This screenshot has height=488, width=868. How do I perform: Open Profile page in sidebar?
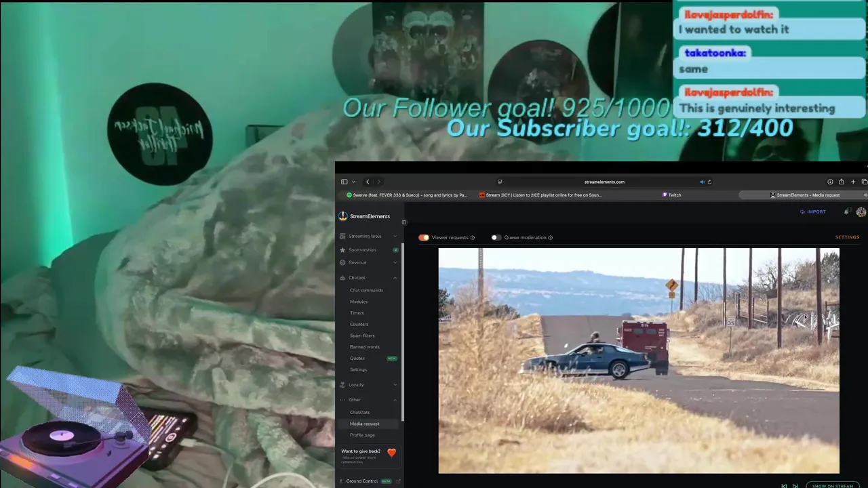click(362, 435)
